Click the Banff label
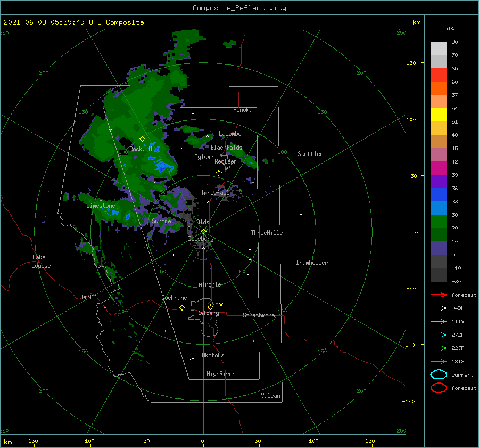 [88, 297]
